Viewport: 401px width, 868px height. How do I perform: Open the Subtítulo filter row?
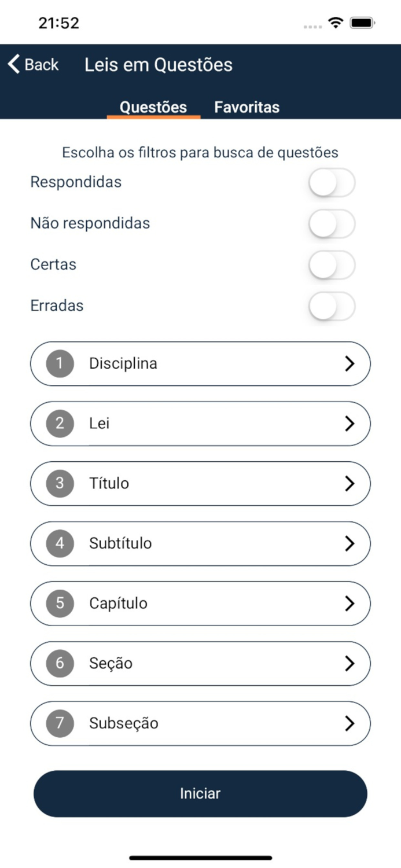coord(200,543)
